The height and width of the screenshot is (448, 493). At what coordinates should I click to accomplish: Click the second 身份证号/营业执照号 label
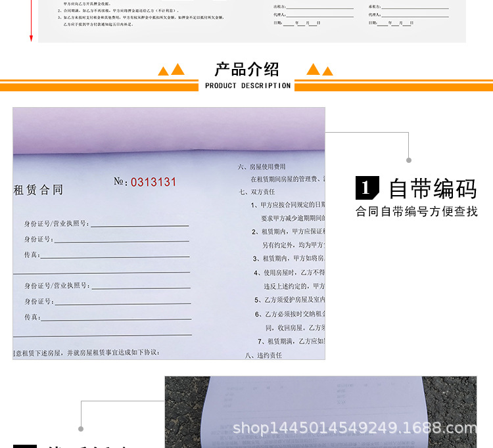tap(57, 286)
